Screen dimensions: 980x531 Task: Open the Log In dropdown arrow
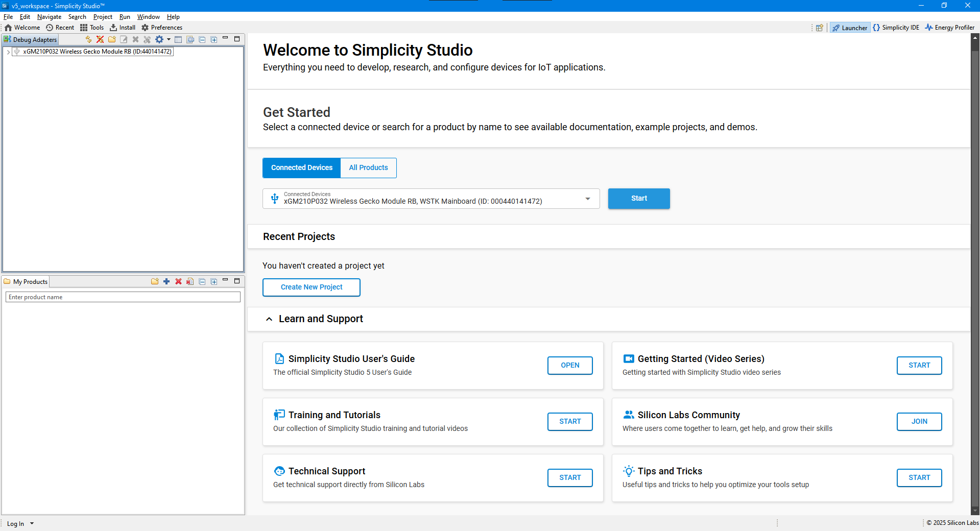pyautogui.click(x=32, y=524)
